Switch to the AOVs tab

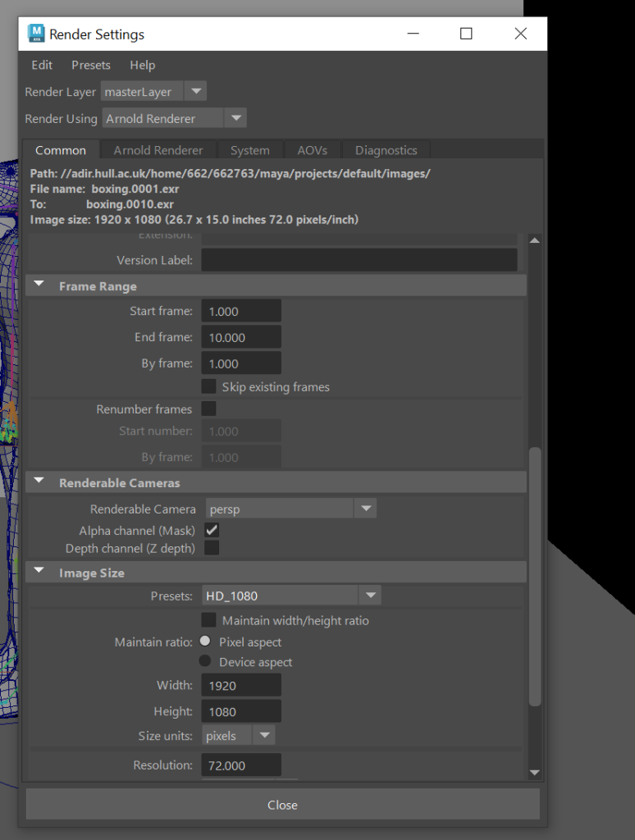pyautogui.click(x=312, y=150)
